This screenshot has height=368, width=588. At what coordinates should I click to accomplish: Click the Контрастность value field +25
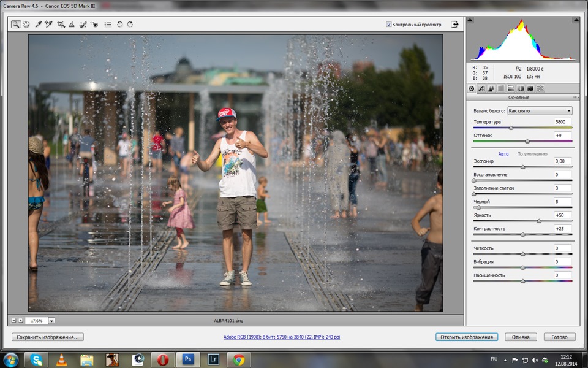coord(562,228)
